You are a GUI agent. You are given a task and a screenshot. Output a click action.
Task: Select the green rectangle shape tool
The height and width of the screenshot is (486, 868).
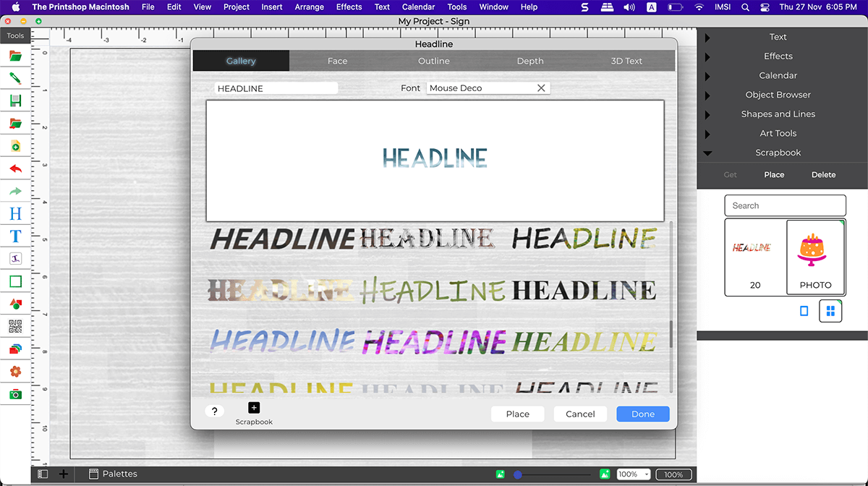(15, 281)
